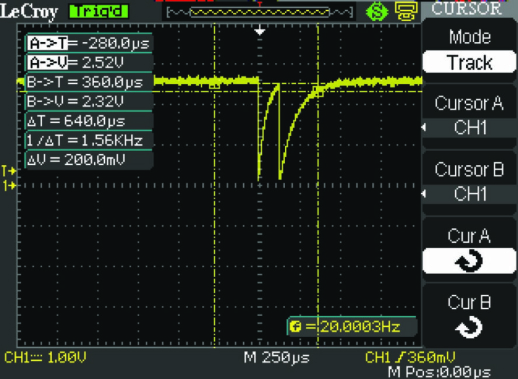Expand the Mode option in cursor menu
Screen dimensions: 518x379
[x=470, y=37]
